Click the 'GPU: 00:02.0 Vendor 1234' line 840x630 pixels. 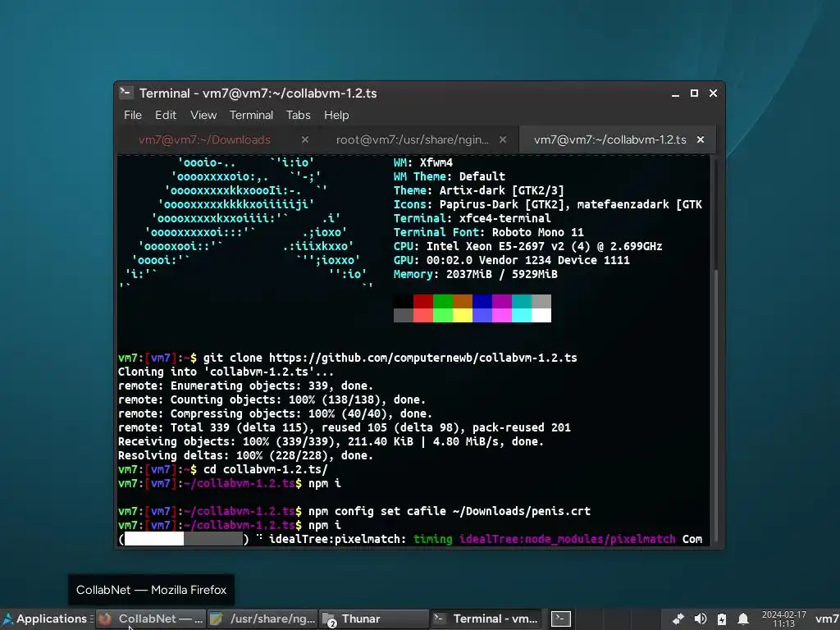(512, 260)
